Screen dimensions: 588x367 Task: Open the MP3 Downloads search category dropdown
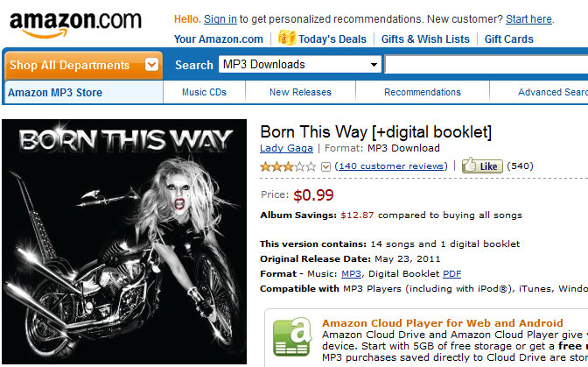click(300, 65)
